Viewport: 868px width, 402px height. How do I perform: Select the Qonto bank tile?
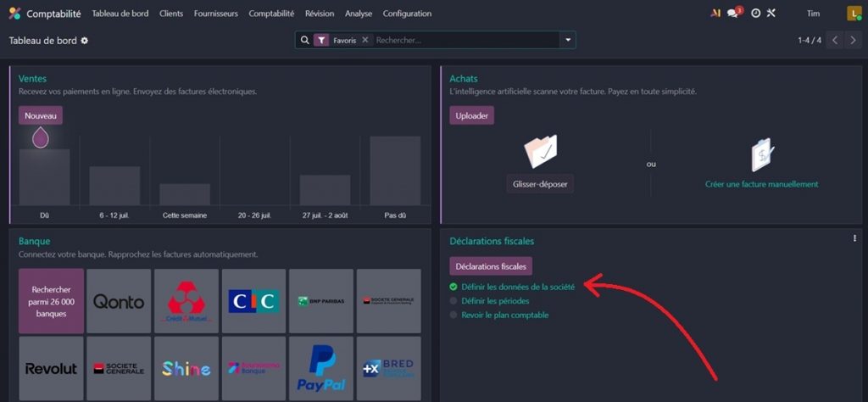point(119,301)
